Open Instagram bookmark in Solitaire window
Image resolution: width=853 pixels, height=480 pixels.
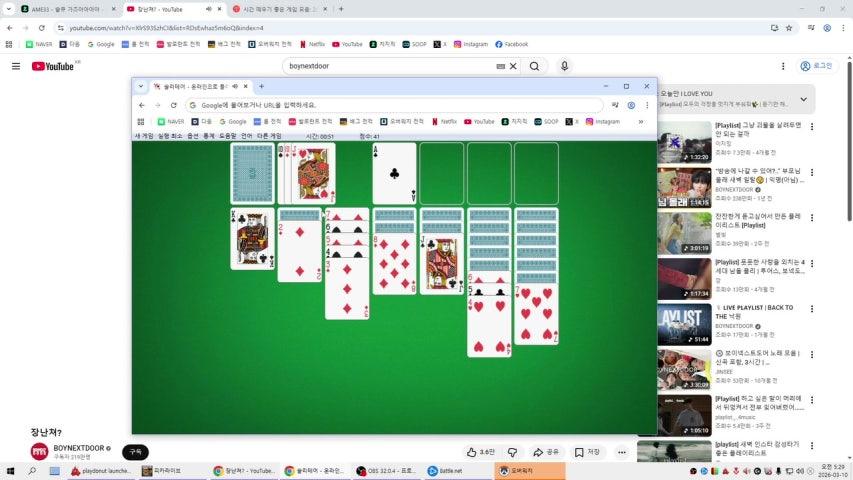(603, 121)
